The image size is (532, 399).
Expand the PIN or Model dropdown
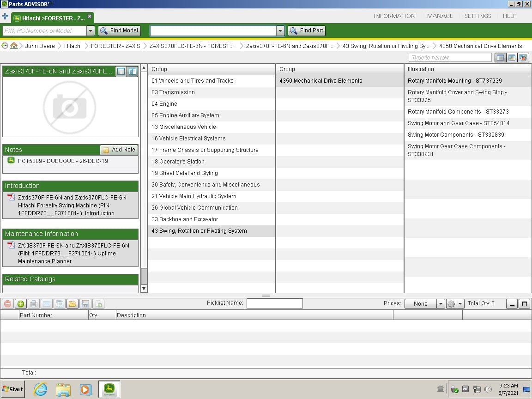[91, 31]
